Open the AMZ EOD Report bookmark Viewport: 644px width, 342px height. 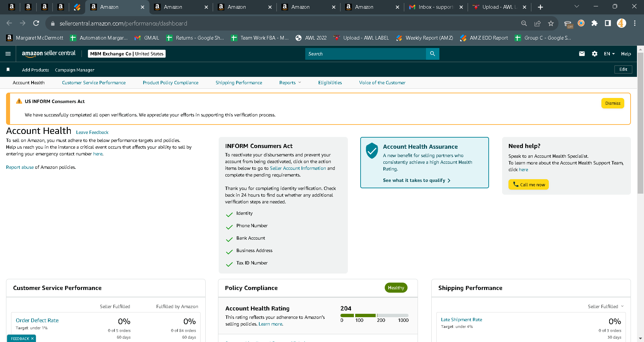(484, 38)
